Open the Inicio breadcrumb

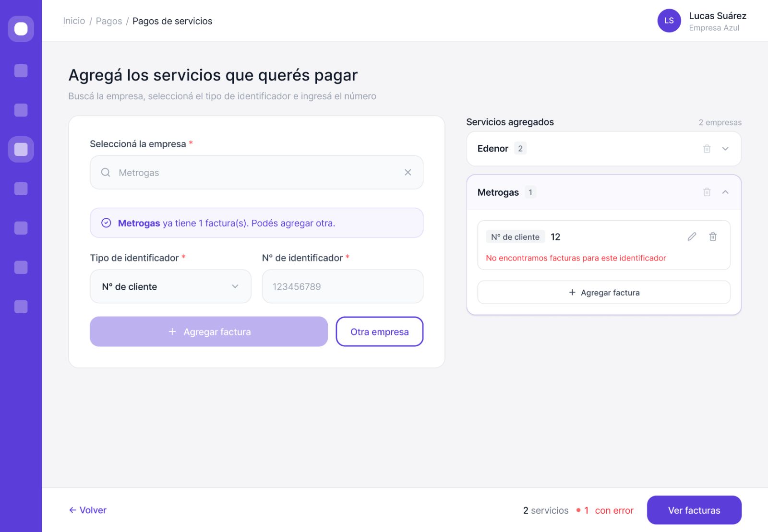click(74, 21)
